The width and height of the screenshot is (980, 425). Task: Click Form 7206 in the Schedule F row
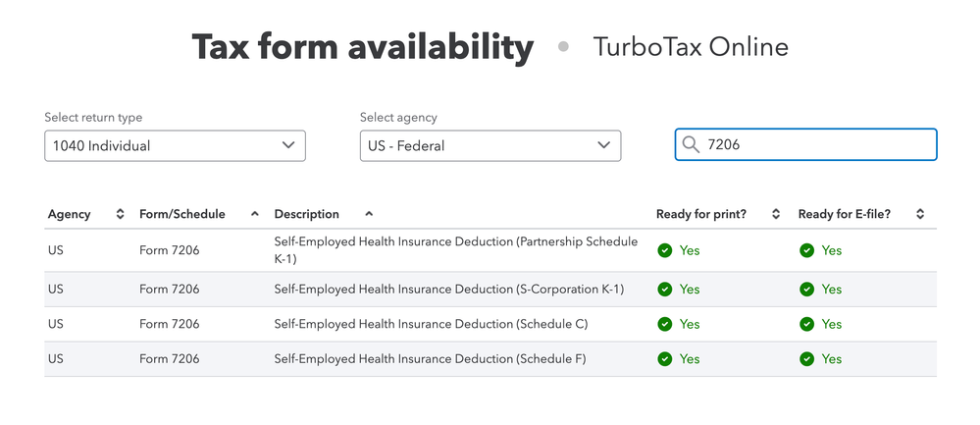[x=170, y=359]
